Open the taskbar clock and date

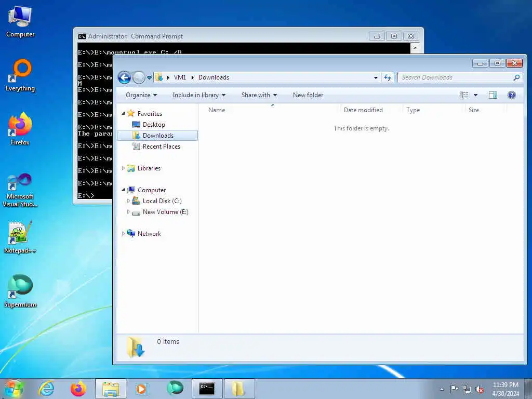506,389
